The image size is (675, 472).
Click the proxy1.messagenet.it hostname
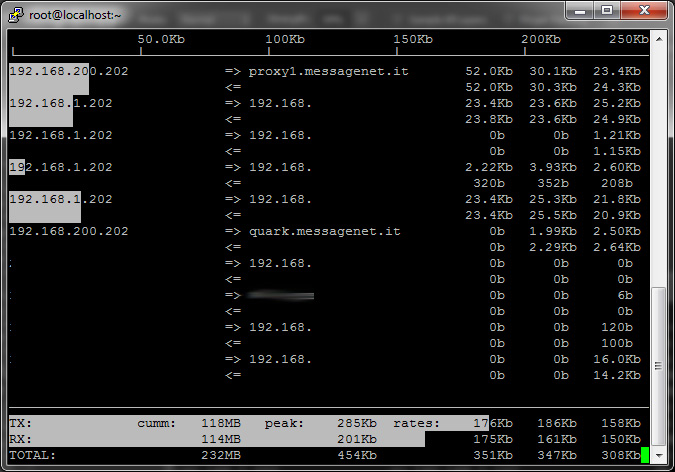[x=328, y=72]
